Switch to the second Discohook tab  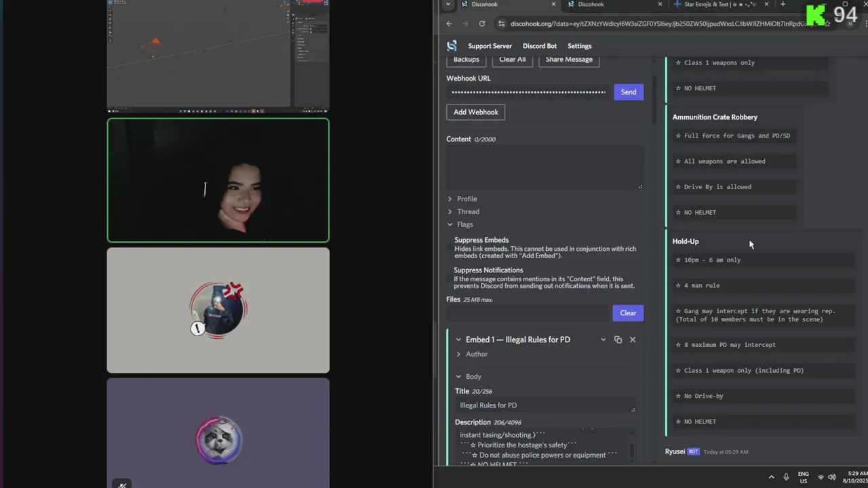[612, 4]
